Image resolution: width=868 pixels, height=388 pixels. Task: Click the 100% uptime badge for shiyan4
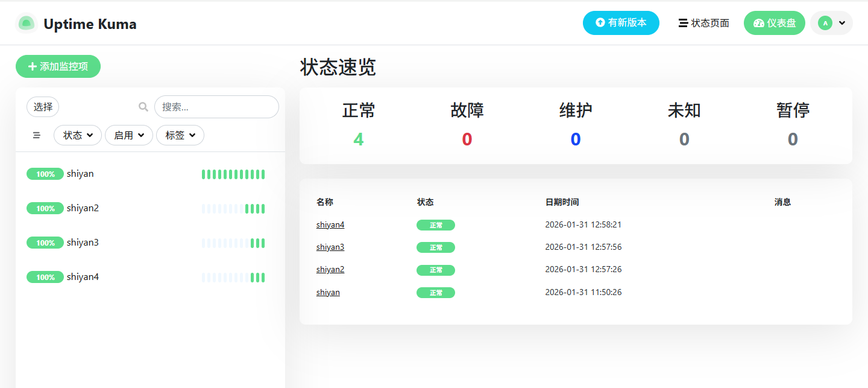coord(45,277)
